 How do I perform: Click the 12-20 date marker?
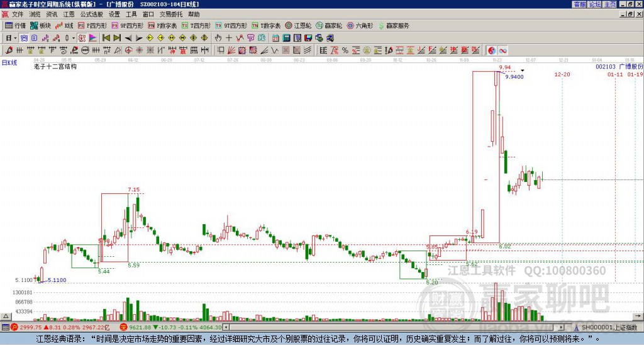tap(562, 74)
